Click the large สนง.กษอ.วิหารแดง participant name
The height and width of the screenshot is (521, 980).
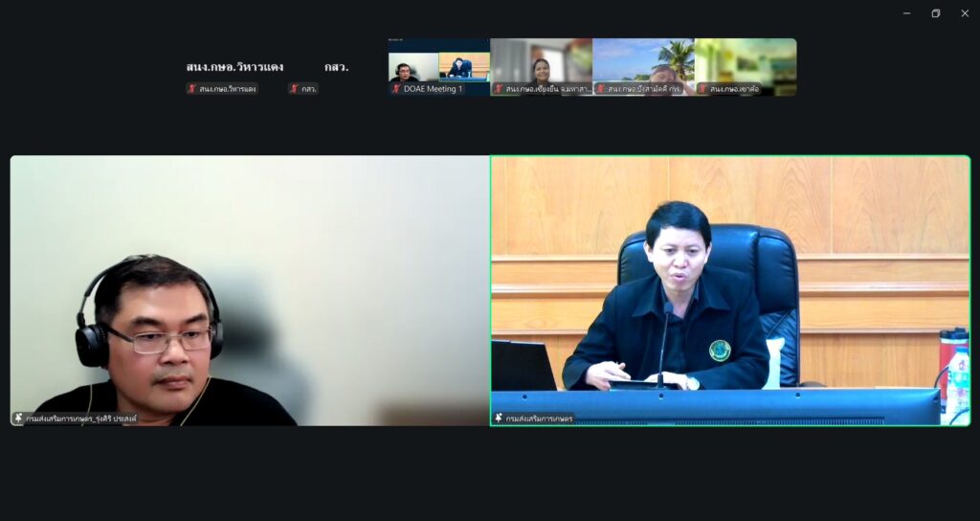coord(234,67)
